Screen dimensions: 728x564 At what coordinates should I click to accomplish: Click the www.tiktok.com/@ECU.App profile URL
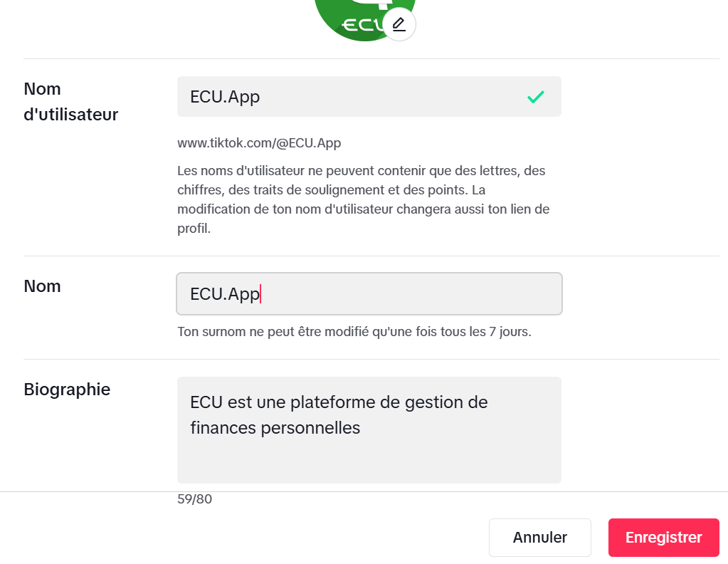click(259, 143)
